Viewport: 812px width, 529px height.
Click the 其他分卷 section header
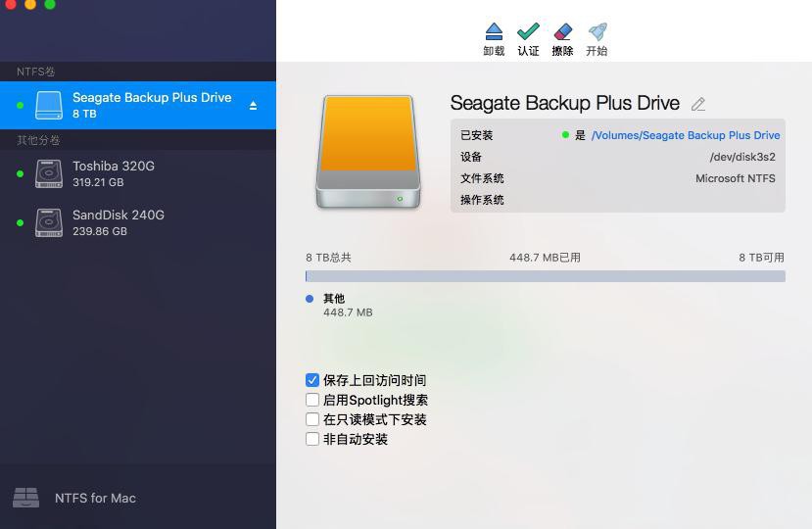click(38, 140)
